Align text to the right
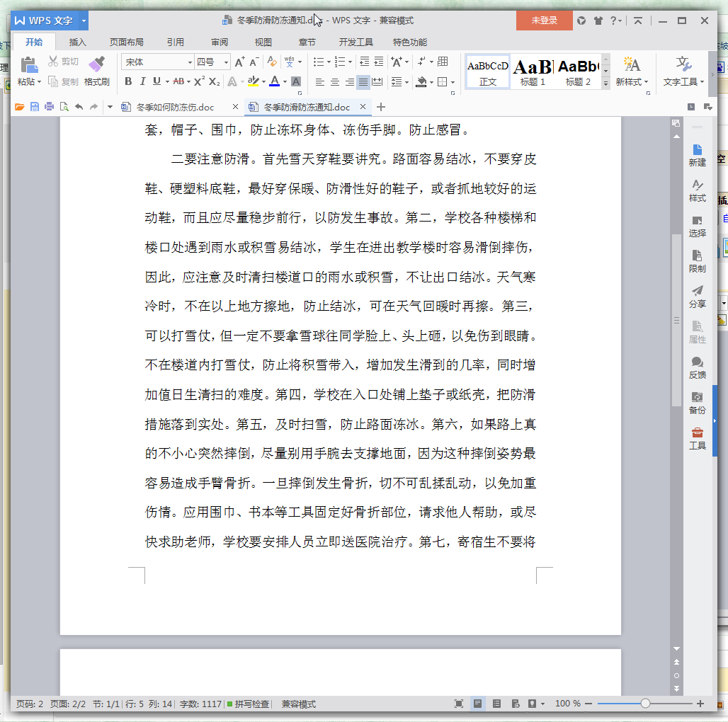 (x=350, y=82)
